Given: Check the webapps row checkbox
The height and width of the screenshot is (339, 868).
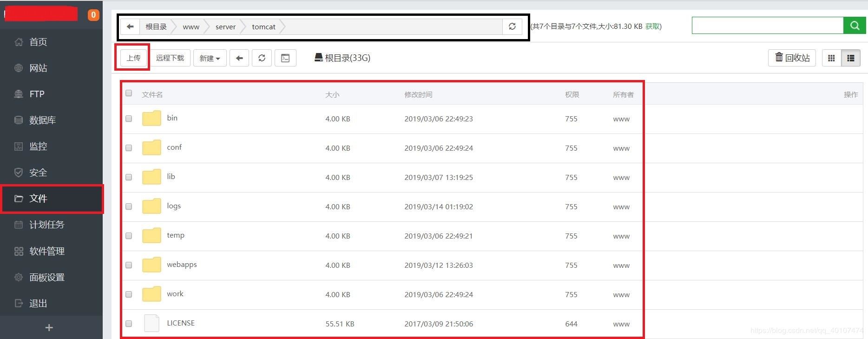Looking at the screenshot, I should click(x=129, y=265).
